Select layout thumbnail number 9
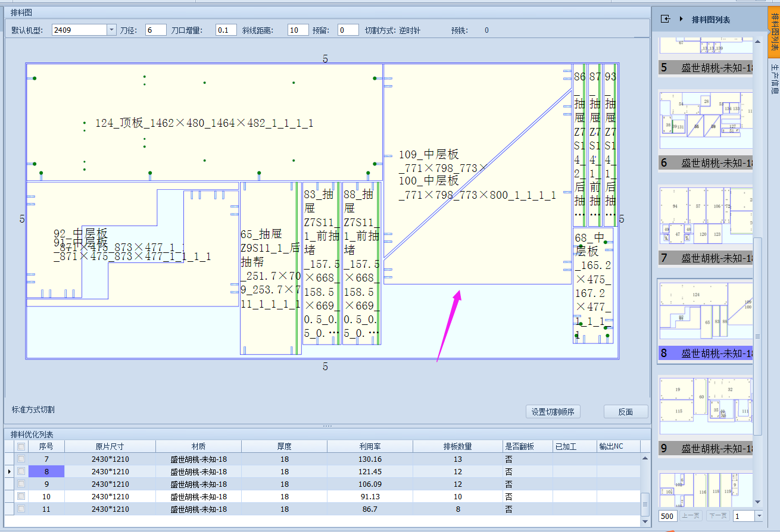This screenshot has height=532, width=780. [706, 416]
